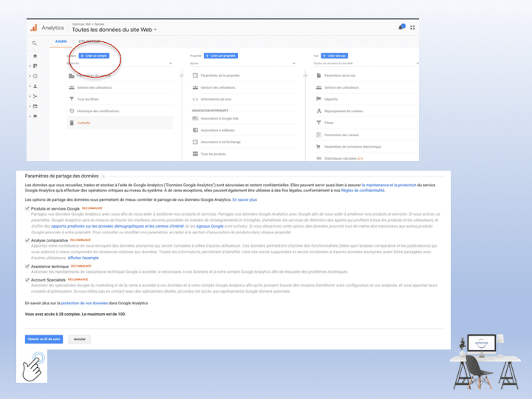The image size is (532, 399).
Task: Toggle the Assistance technique checkbox
Action: (27, 265)
